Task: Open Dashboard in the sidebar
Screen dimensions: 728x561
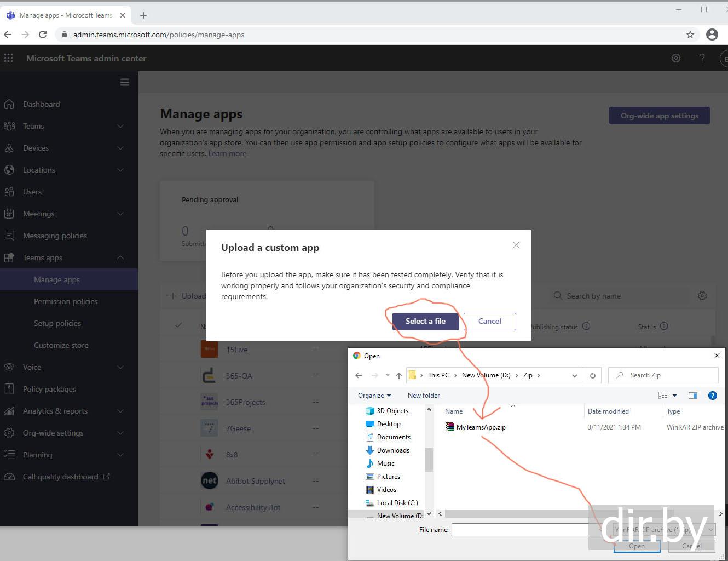Action: tap(42, 104)
